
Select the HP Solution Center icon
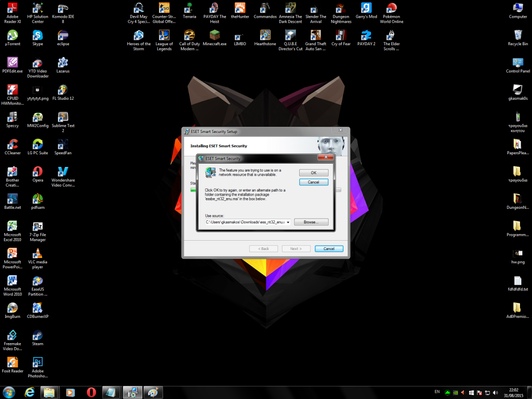pyautogui.click(x=38, y=13)
